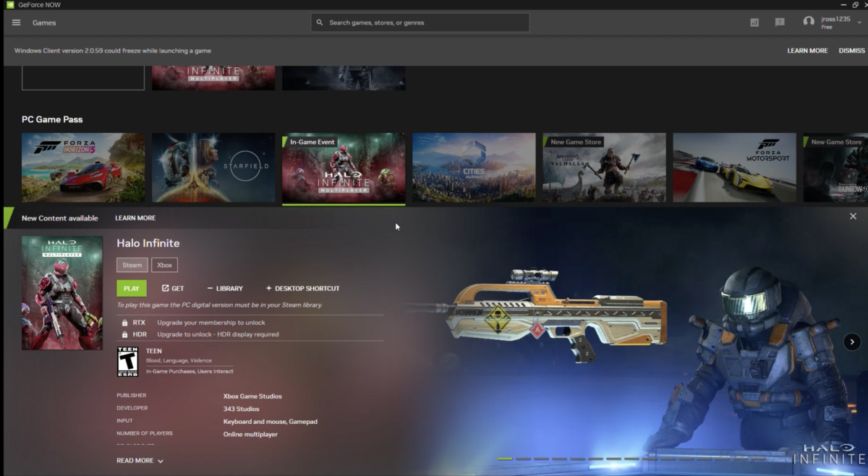Click the HDR lock icon

click(124, 334)
